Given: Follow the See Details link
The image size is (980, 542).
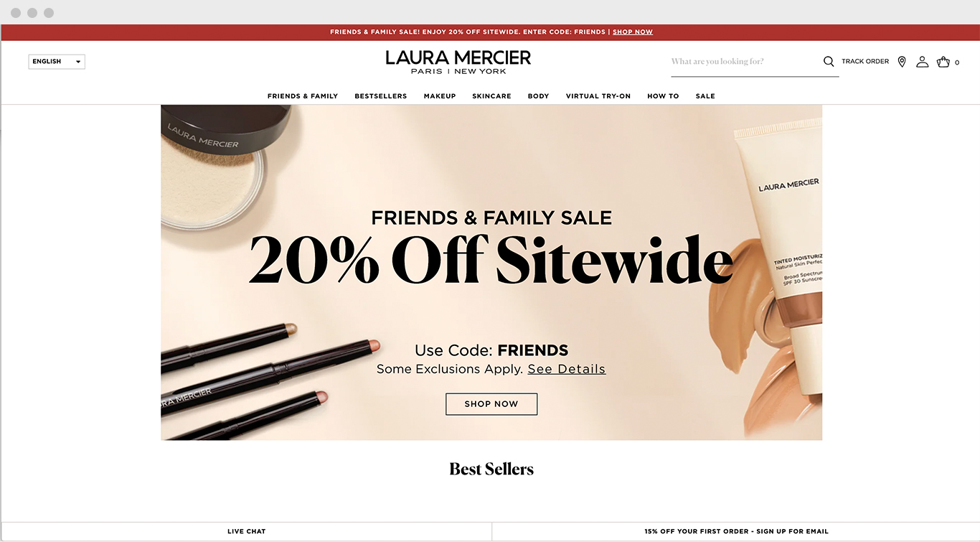Looking at the screenshot, I should point(567,369).
